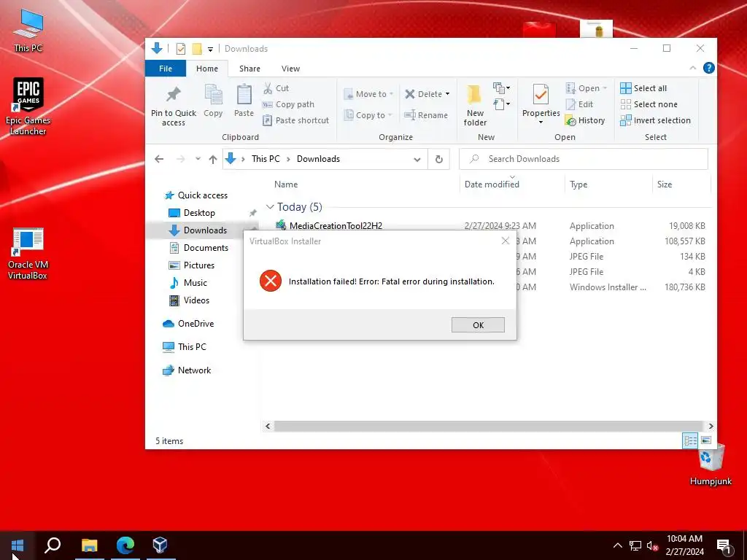Switch to the Home ribbon tab
Screen dimensions: 747x560
(x=206, y=69)
